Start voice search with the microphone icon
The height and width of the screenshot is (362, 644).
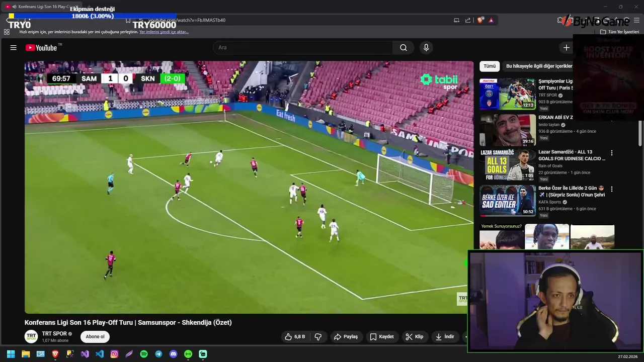coord(426,48)
